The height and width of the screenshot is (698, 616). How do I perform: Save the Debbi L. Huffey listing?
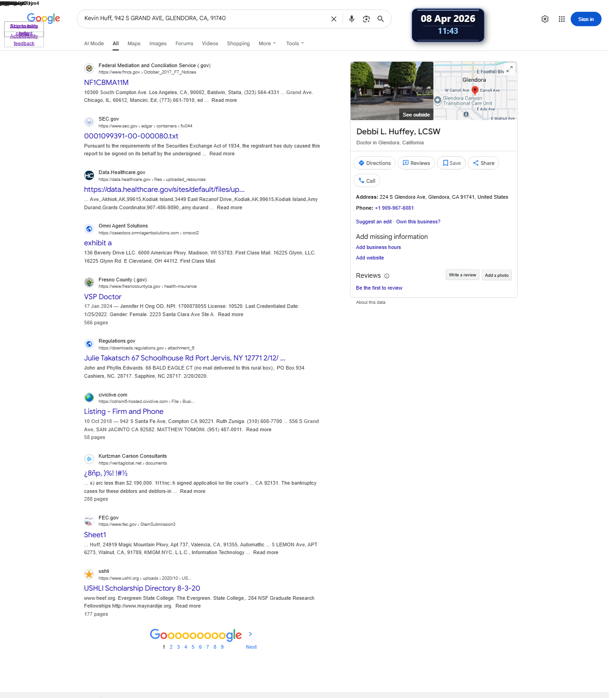tap(451, 163)
